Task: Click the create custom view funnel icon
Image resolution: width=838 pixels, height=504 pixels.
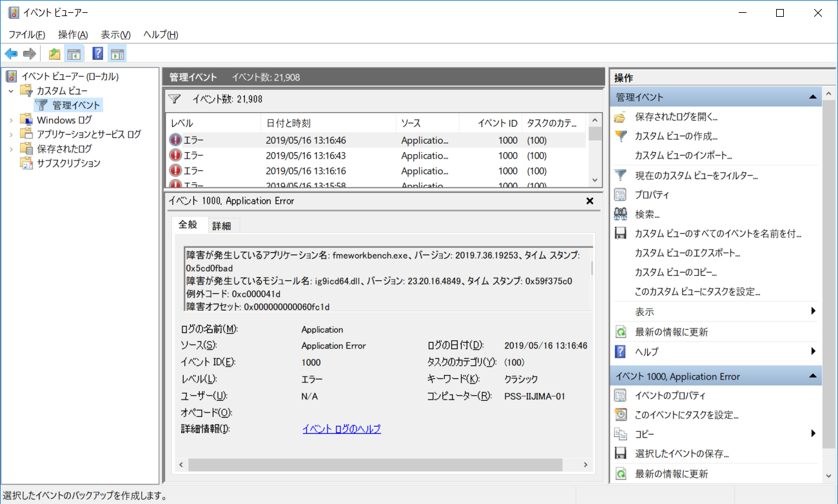Action: [620, 137]
